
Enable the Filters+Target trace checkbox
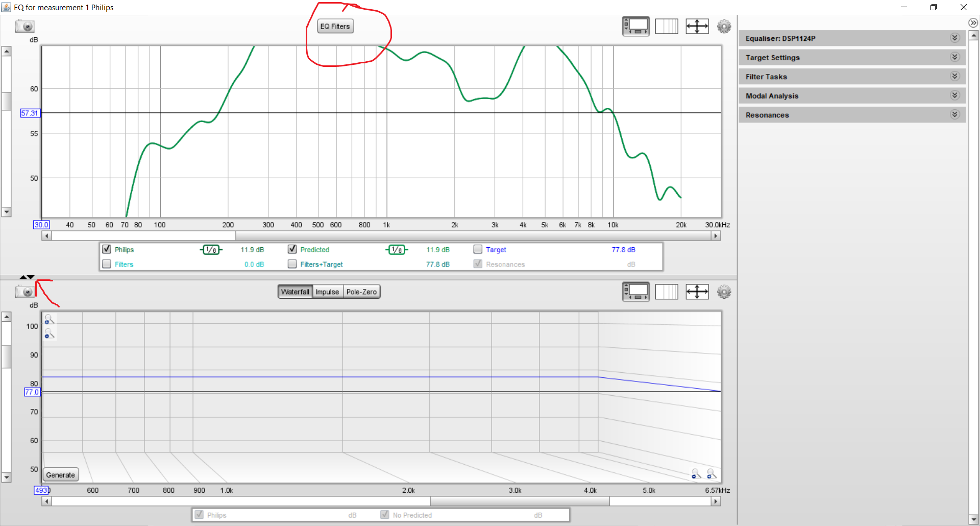point(292,264)
